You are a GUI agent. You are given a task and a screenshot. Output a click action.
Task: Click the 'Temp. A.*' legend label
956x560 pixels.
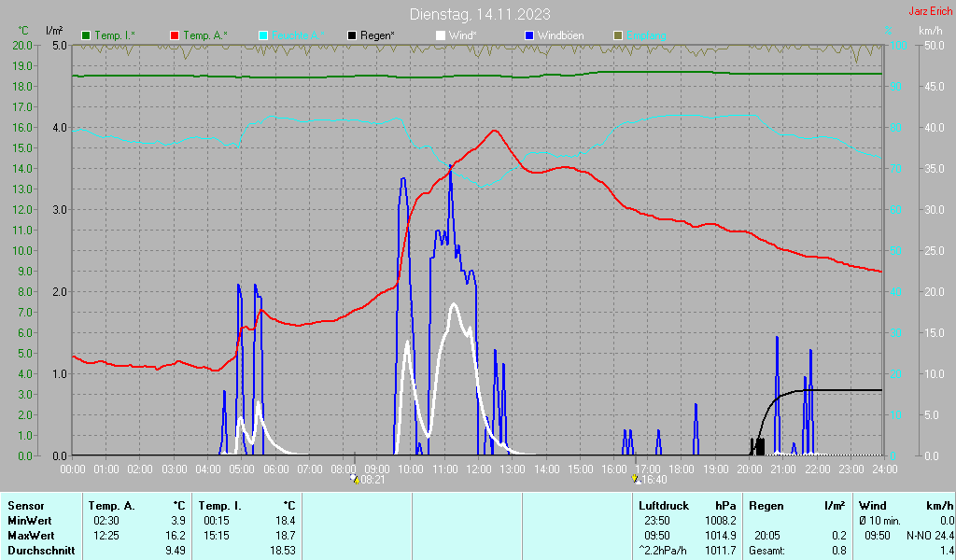point(205,35)
